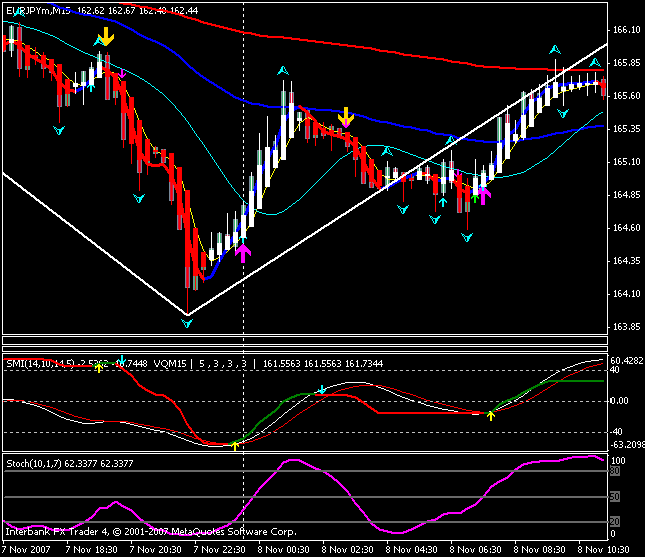Click the yellow up arrow on the SMI near 06:30

[x=490, y=415]
